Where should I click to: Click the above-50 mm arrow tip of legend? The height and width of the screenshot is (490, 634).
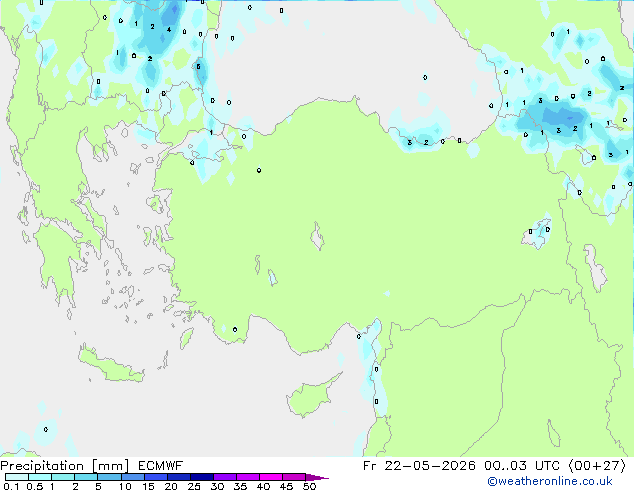point(317,477)
